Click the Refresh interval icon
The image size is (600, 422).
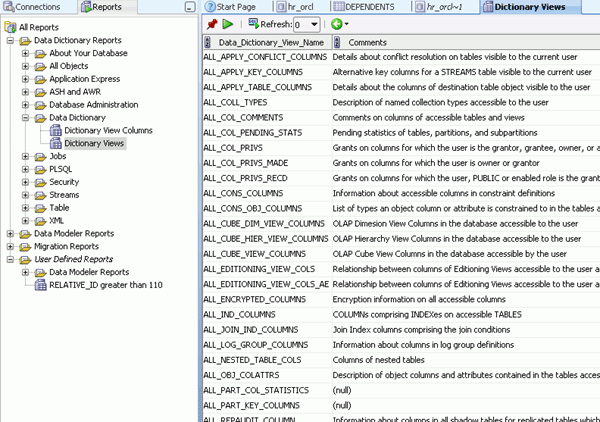point(253,24)
